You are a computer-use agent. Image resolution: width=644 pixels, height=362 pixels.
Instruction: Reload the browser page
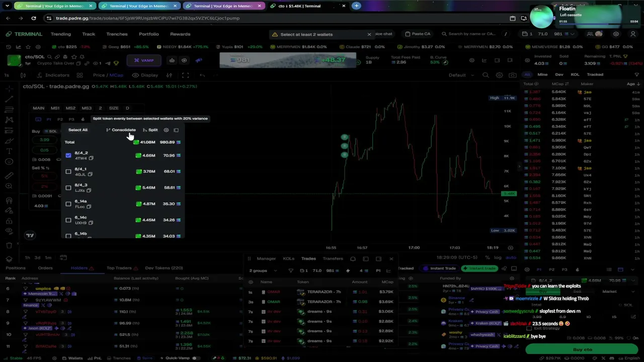[34, 18]
